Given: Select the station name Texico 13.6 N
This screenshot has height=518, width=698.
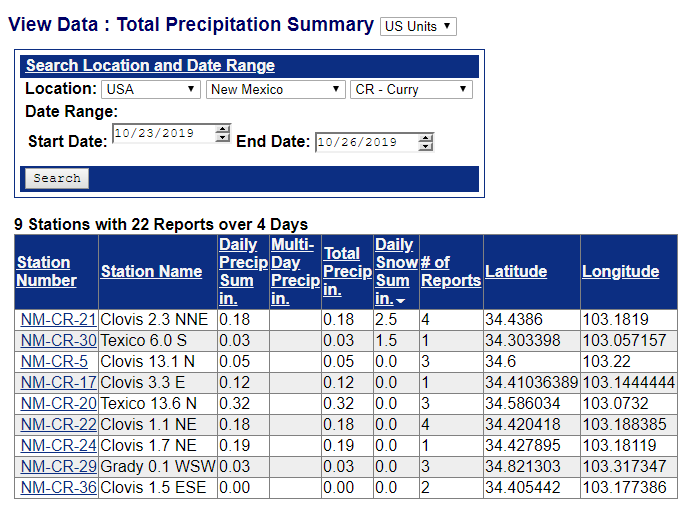Looking at the screenshot, I should 148,403.
